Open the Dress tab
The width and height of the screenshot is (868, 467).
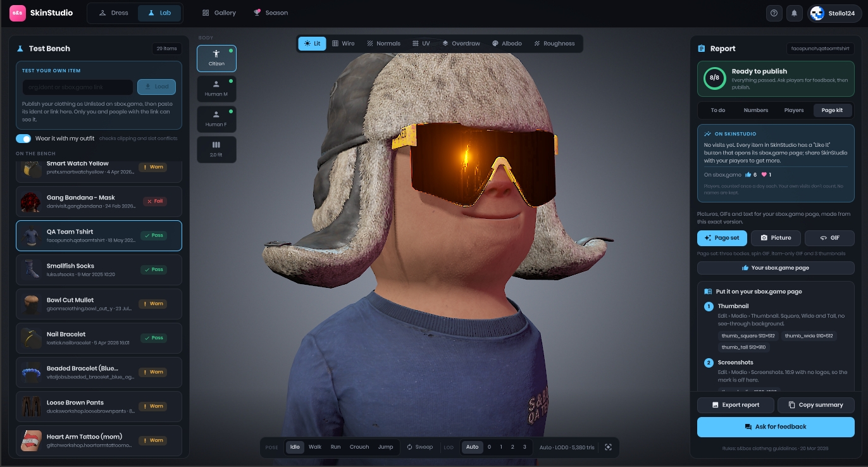click(x=114, y=13)
